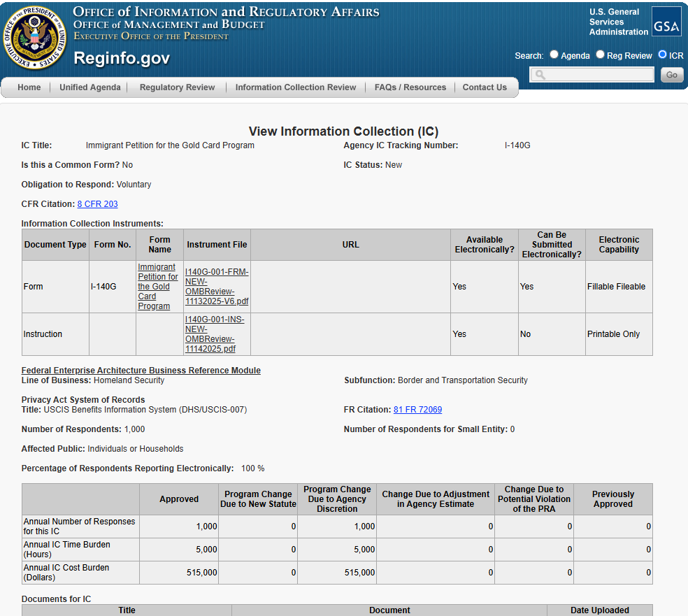Open the Home navigation tab

point(29,87)
